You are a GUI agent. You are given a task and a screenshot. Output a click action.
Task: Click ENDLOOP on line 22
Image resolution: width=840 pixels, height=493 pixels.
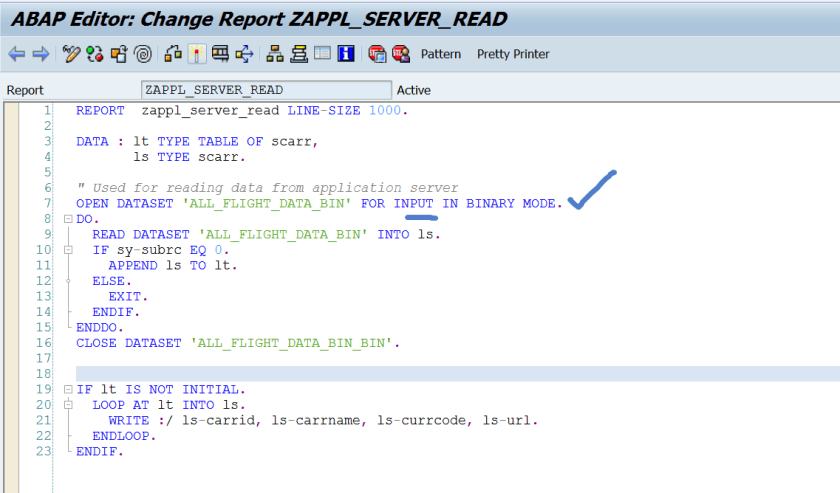[124, 436]
